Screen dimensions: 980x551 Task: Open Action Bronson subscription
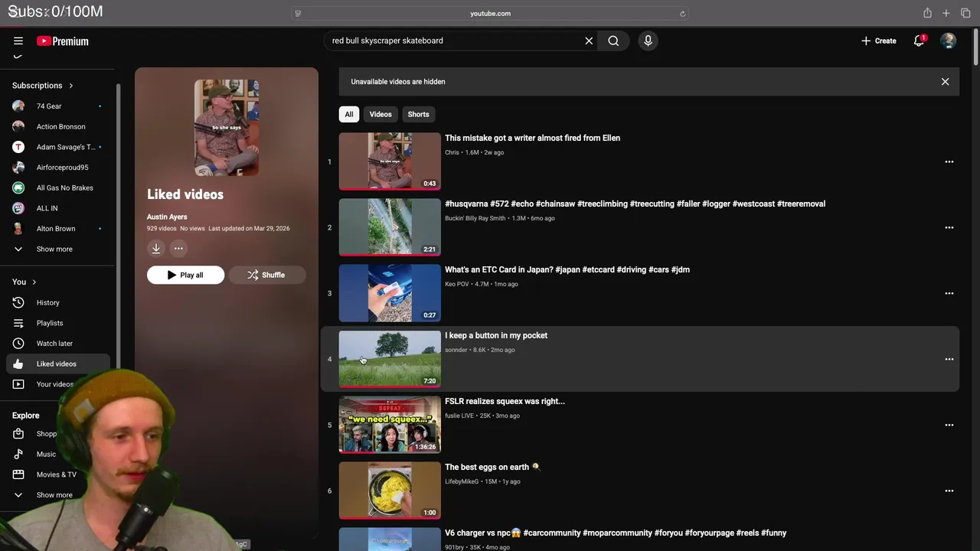pos(57,126)
